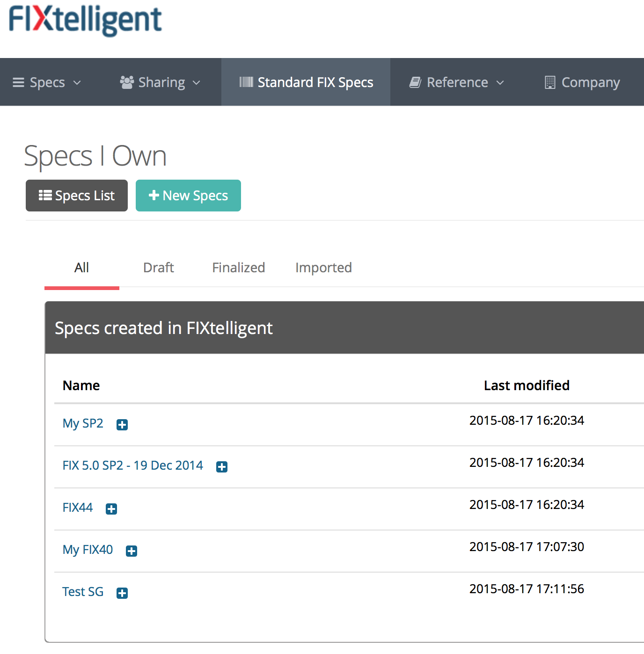Switch to the Draft tab
Image resolution: width=644 pixels, height=654 pixels.
[159, 268]
